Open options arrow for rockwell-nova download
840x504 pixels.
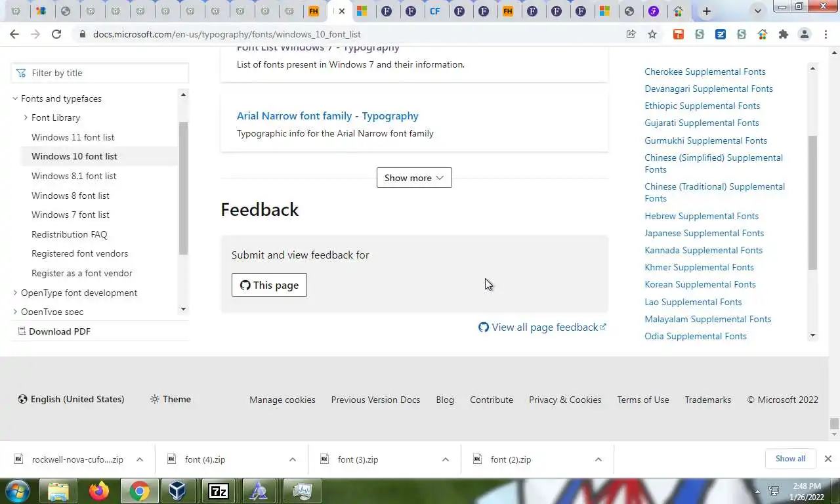coord(140,459)
